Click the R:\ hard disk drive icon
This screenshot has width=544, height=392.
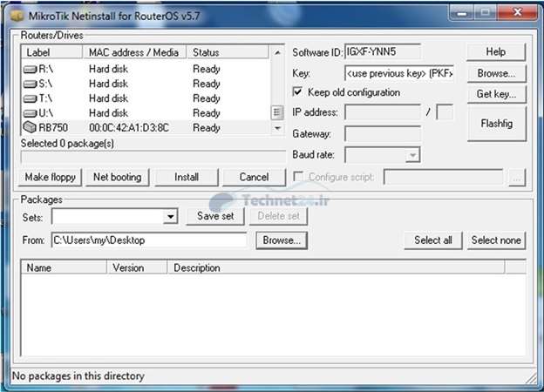(x=31, y=70)
